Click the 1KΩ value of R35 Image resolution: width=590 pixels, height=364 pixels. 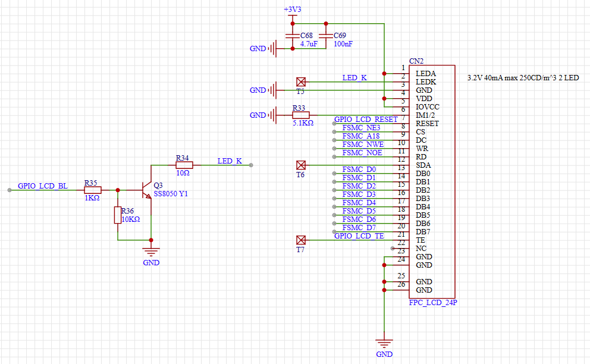[x=92, y=198]
